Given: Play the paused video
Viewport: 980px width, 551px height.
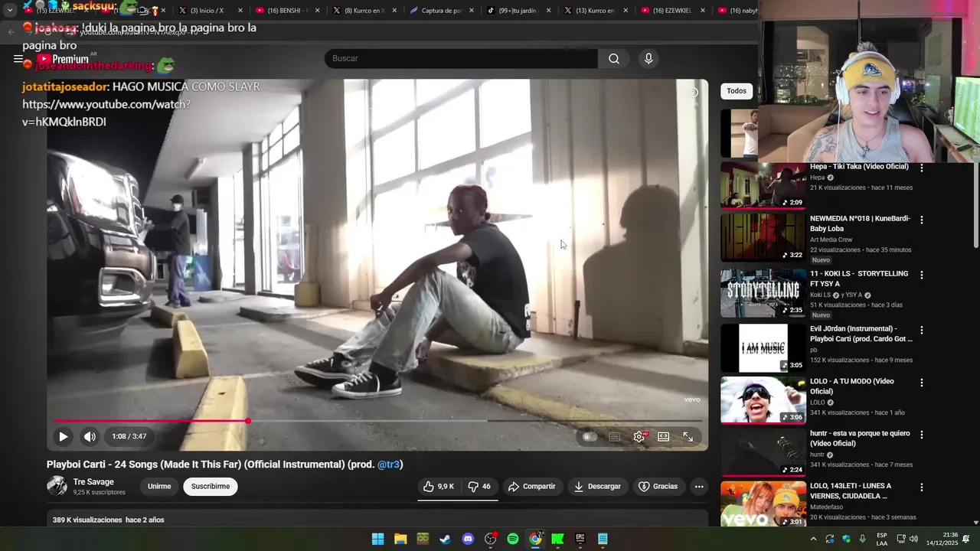Looking at the screenshot, I should coord(64,436).
